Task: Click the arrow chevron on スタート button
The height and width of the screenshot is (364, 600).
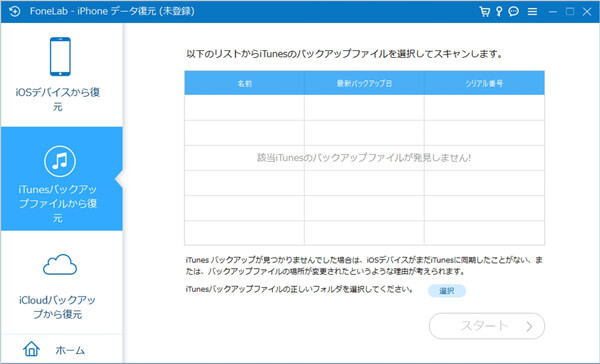Action: click(x=529, y=326)
